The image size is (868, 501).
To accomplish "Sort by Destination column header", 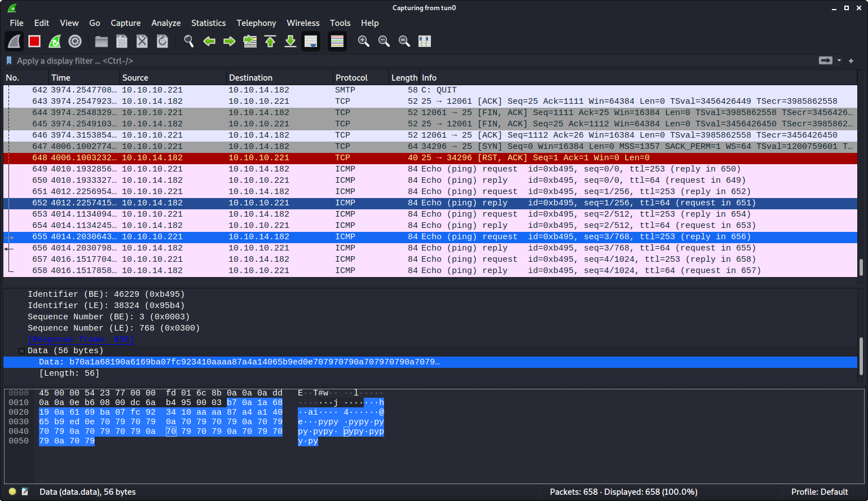I will 279,78.
